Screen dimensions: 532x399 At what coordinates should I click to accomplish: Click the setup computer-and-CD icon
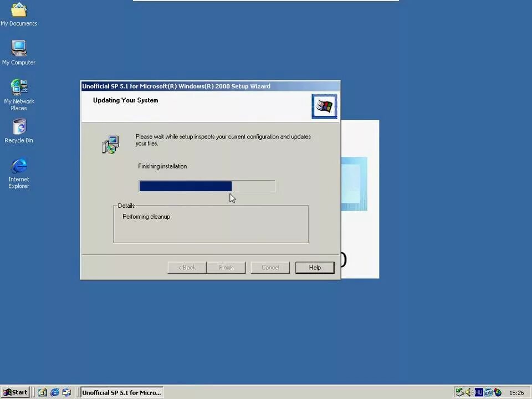tap(111, 145)
